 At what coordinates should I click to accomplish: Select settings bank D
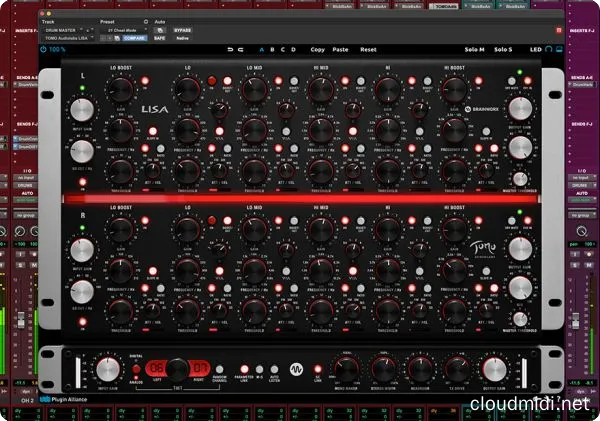coord(293,48)
